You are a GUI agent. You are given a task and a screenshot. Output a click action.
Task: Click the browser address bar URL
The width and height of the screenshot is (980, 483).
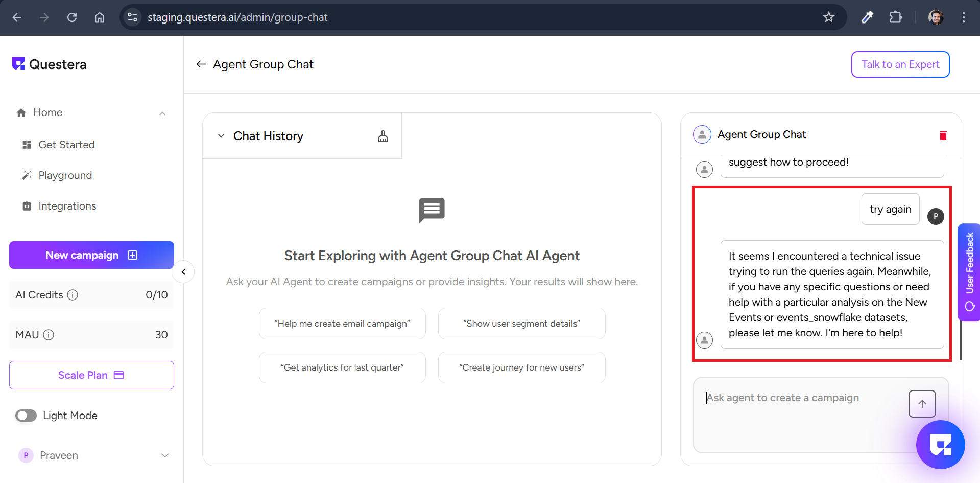(x=237, y=17)
